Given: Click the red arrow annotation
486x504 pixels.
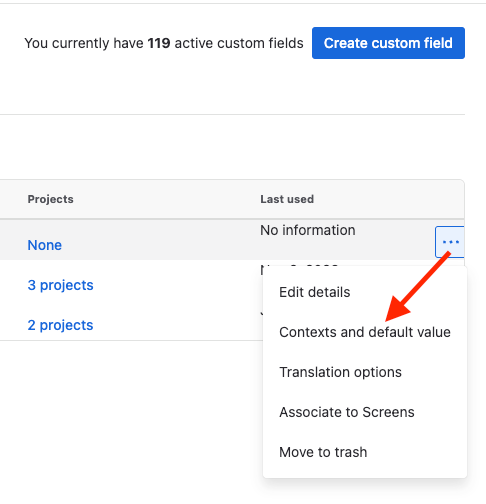Looking at the screenshot, I should point(418,287).
